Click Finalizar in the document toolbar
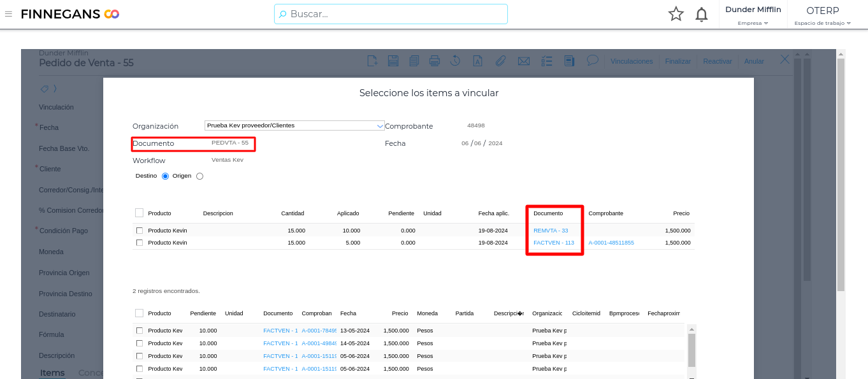868x379 pixels. tap(677, 61)
